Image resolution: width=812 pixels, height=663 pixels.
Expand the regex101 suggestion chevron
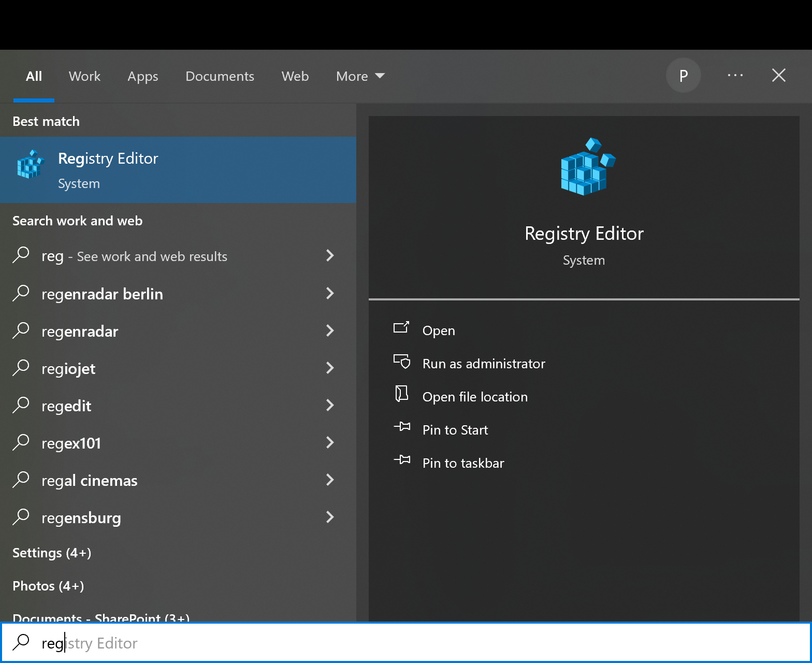pyautogui.click(x=330, y=442)
